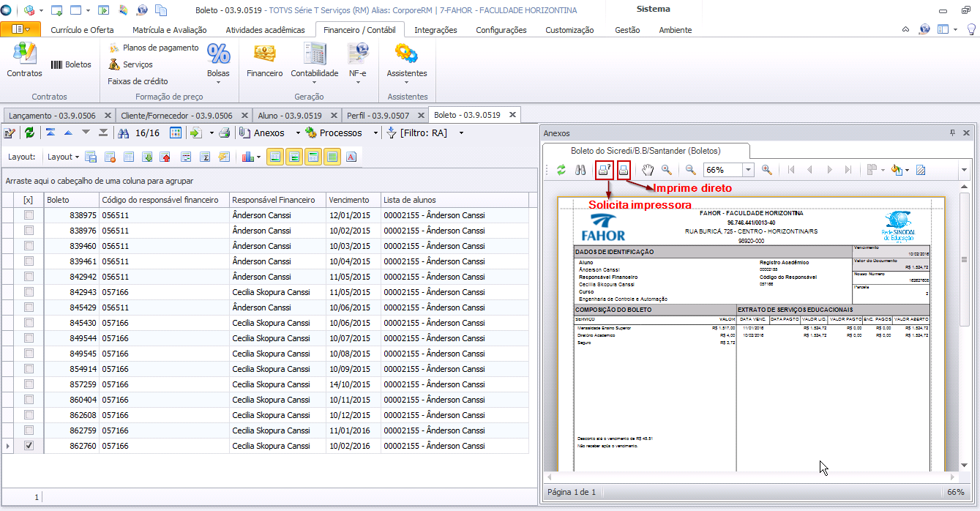The height and width of the screenshot is (511, 980).
Task: Click the binoculars search icon in preview toolbar
Action: pos(580,170)
